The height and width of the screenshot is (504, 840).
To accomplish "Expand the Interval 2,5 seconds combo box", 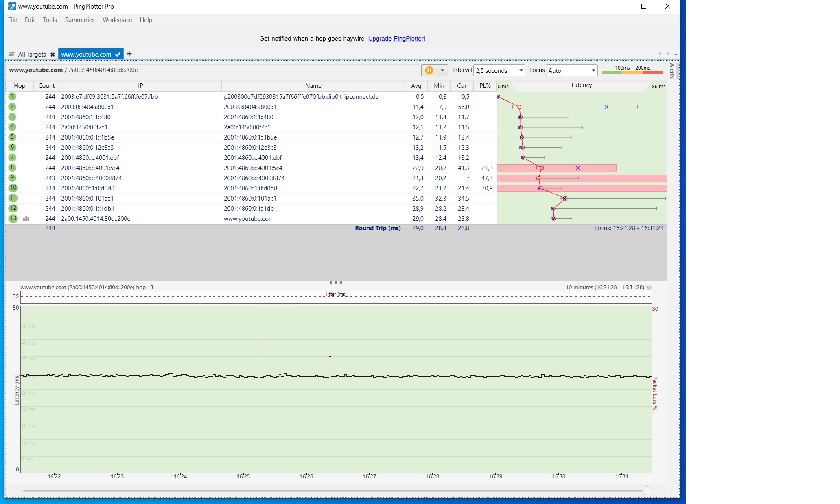I will pyautogui.click(x=499, y=70).
